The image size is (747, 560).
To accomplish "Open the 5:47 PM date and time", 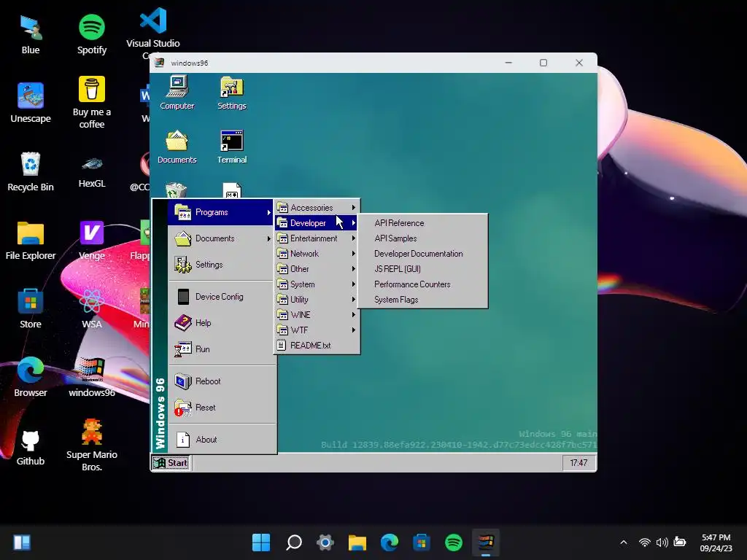I will 716,542.
